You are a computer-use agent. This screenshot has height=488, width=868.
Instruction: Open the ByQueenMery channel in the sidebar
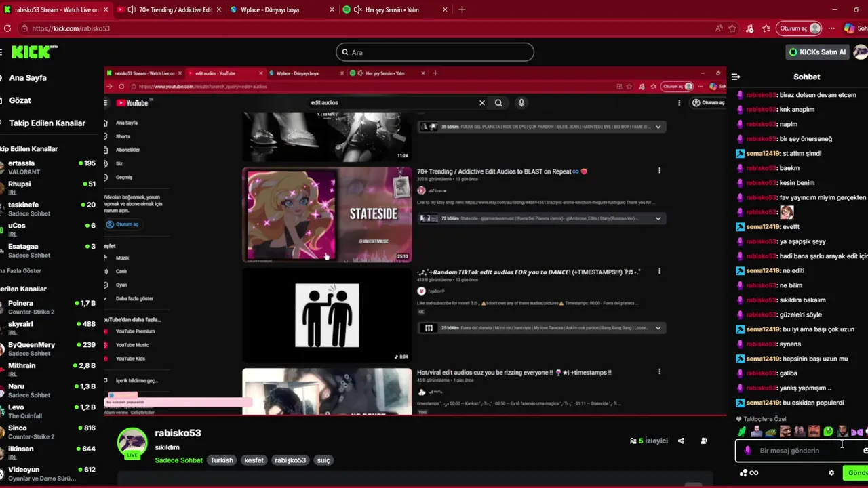pos(48,348)
